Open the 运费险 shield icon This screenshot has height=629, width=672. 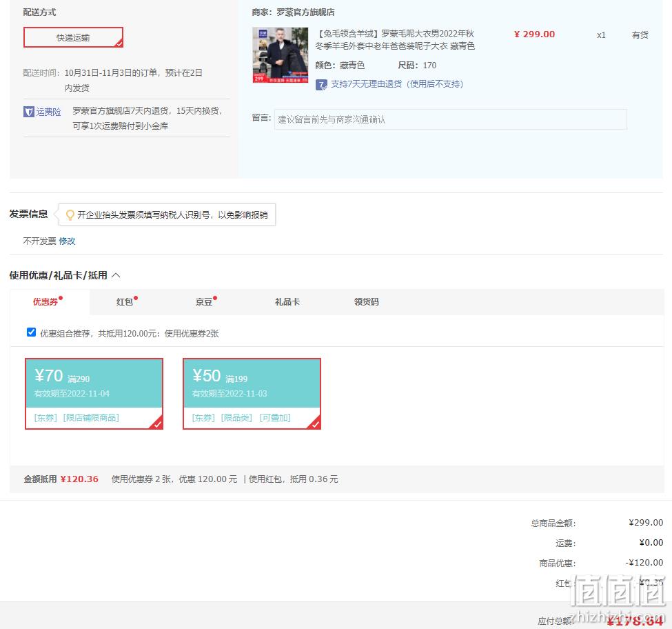tap(29, 112)
